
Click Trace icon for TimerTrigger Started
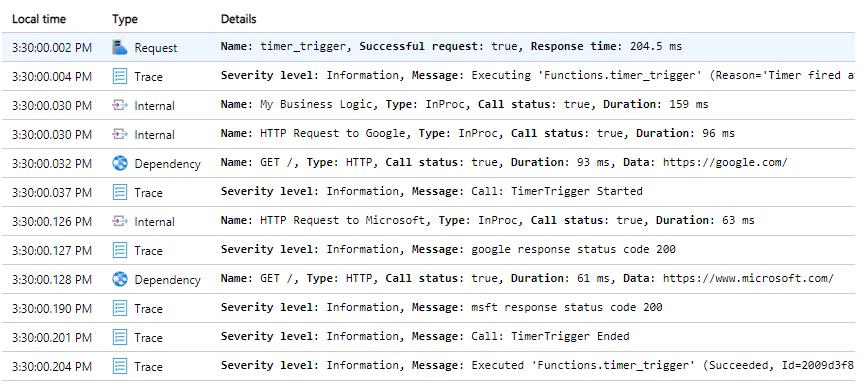coord(120,192)
